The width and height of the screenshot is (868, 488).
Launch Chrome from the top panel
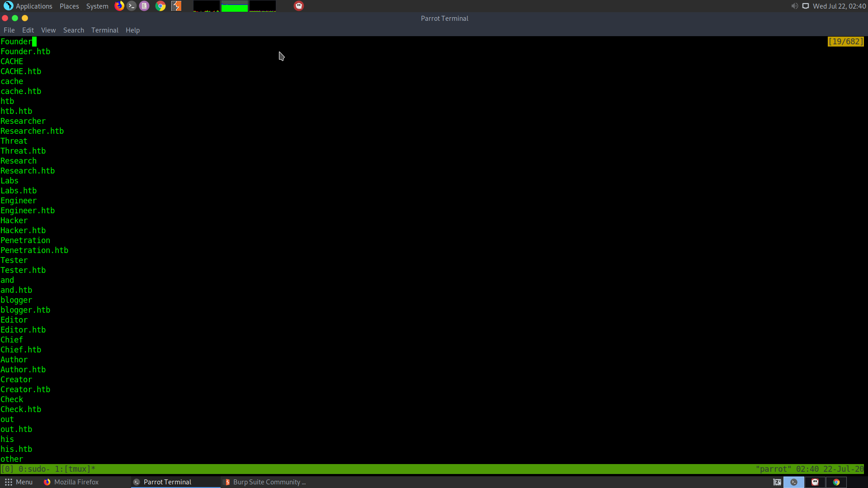[x=160, y=6]
